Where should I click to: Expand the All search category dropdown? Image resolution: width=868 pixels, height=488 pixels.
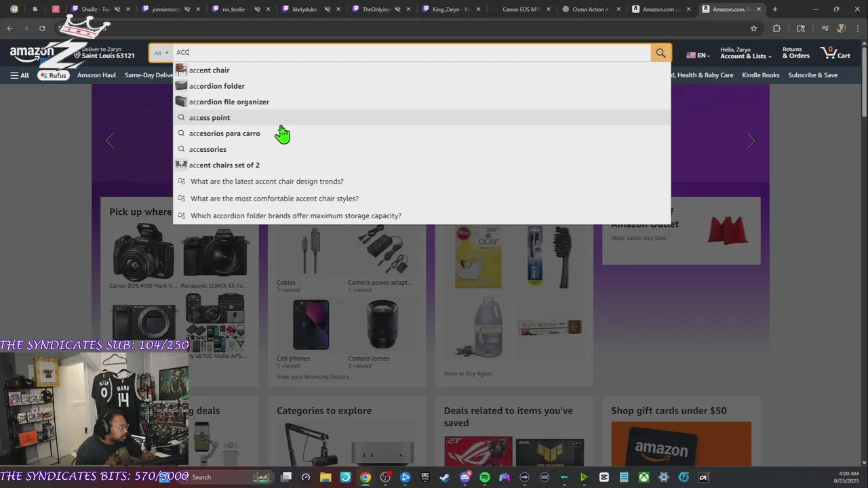(161, 53)
